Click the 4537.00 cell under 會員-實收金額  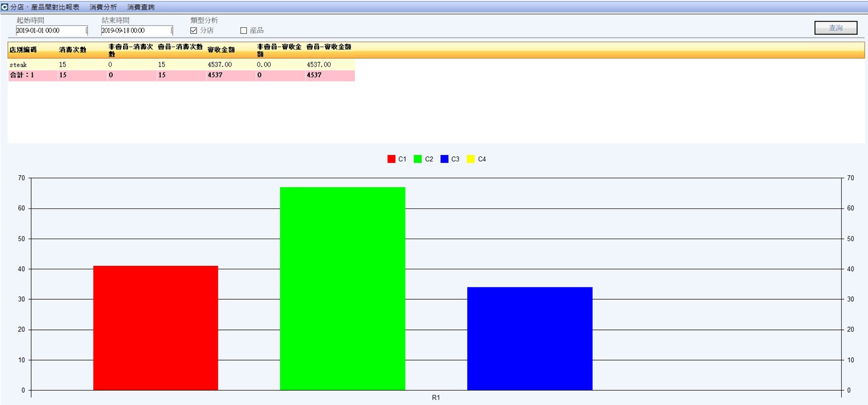pyautogui.click(x=319, y=65)
